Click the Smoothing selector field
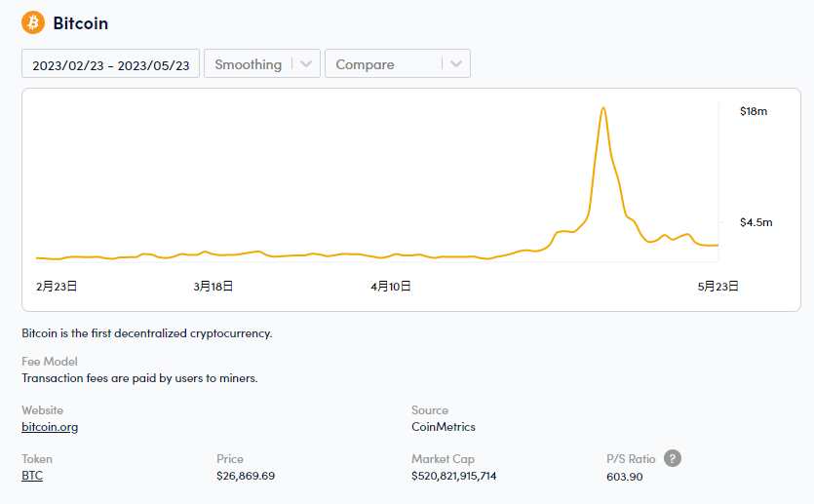Viewport: 814px width, 504px height. tap(262, 63)
